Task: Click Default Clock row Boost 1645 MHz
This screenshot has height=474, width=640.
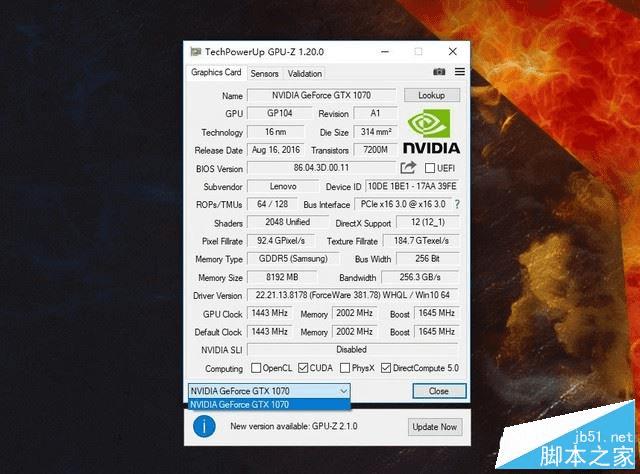Action: pos(437,332)
